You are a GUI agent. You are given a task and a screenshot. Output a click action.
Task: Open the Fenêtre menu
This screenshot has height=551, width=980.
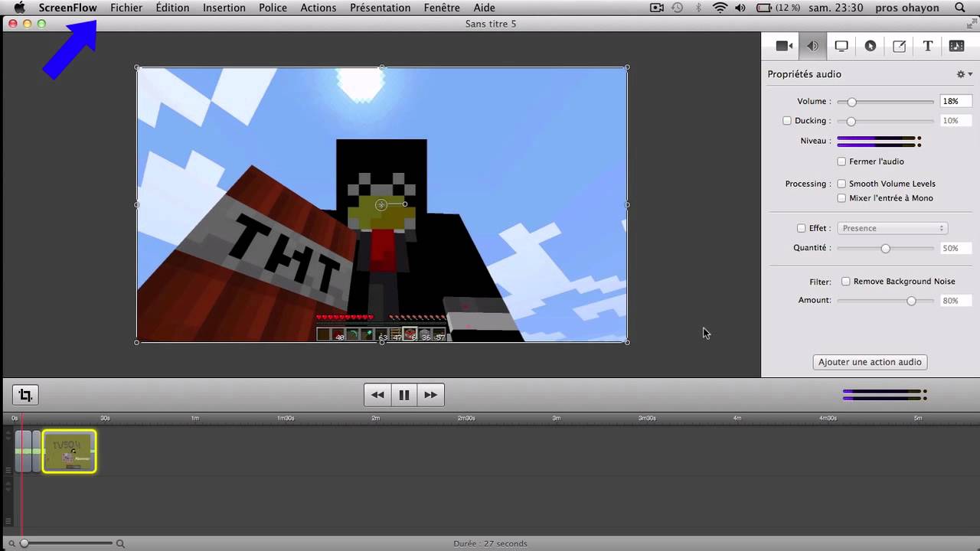click(x=442, y=8)
